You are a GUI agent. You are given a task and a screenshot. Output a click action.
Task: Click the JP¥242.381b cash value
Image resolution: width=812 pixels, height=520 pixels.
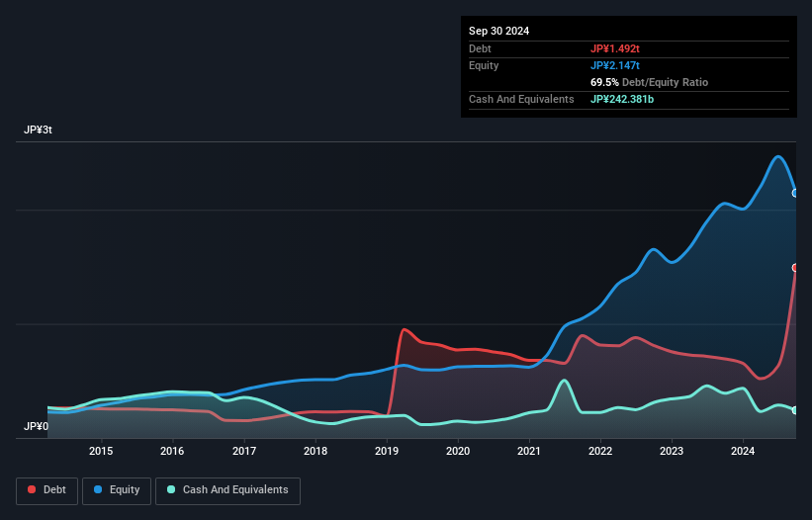tap(622, 99)
